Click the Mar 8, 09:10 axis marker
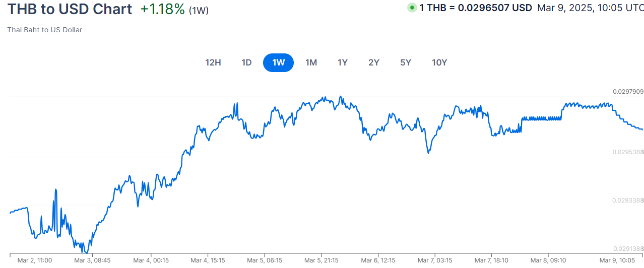The width and height of the screenshot is (644, 268). (548, 260)
